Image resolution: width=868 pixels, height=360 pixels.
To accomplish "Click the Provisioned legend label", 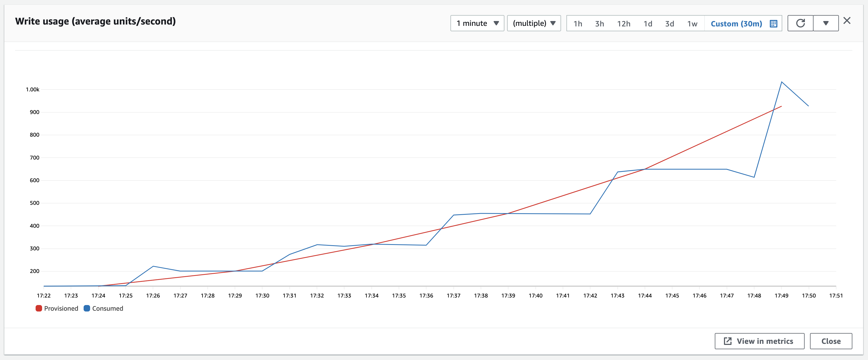I will click(x=61, y=309).
